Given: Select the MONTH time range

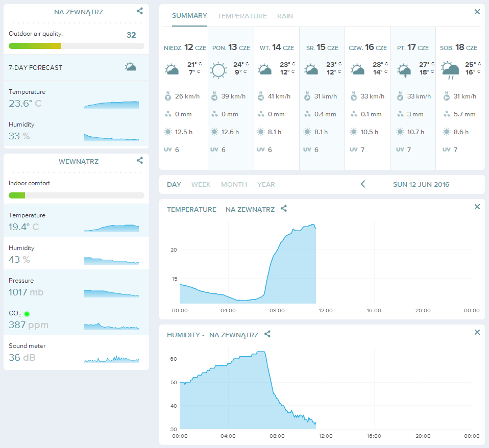Looking at the screenshot, I should coord(234,184).
